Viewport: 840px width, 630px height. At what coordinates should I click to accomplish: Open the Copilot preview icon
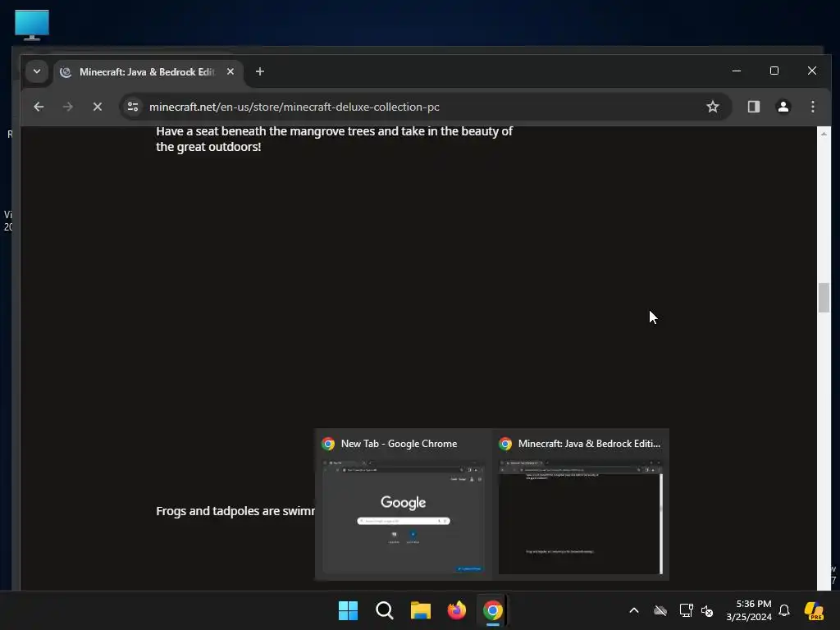click(815, 610)
